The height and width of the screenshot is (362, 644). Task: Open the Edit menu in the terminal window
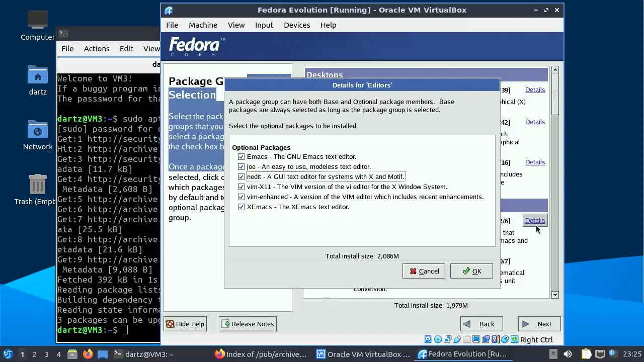(x=126, y=48)
